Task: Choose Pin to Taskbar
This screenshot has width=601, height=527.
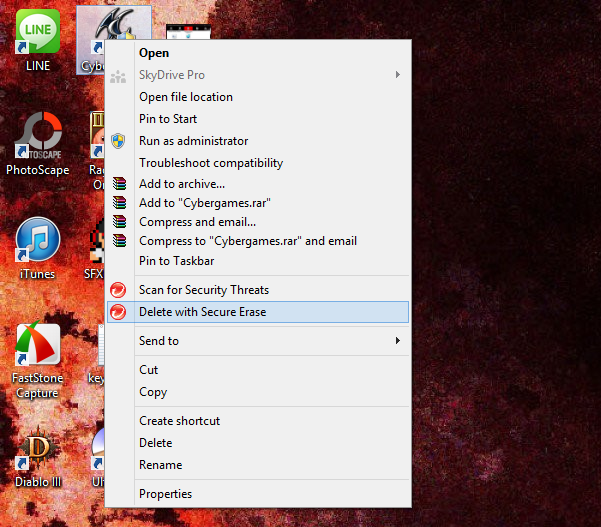Action: (x=258, y=261)
